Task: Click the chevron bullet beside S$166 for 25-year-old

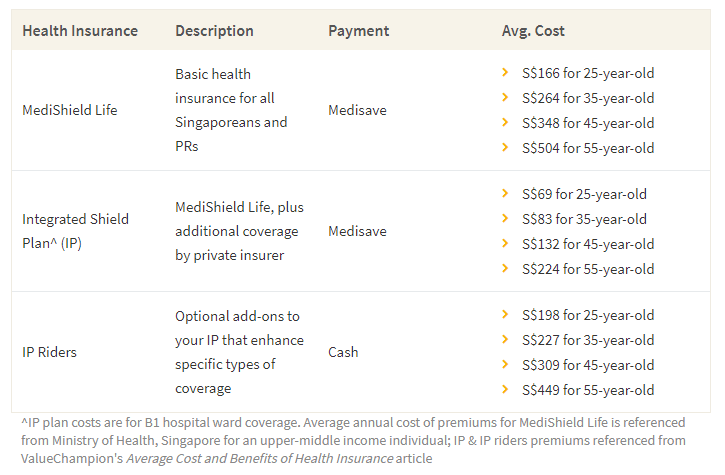Action: [x=506, y=73]
